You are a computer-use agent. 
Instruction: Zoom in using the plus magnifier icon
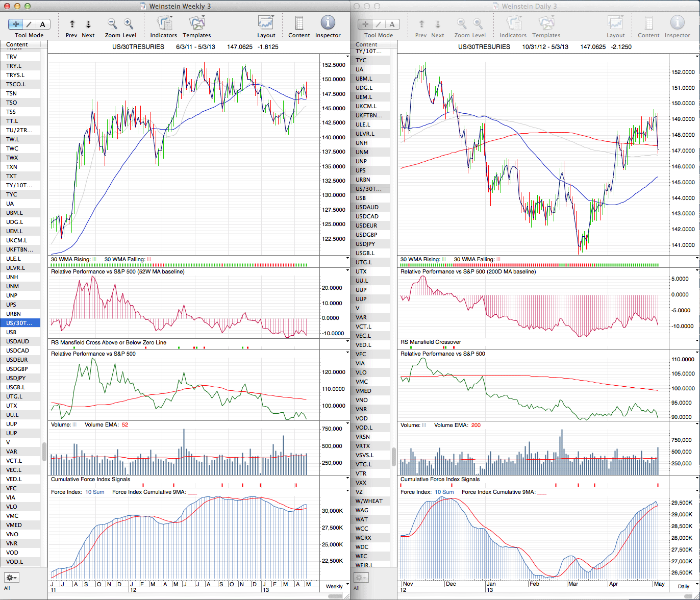pos(129,24)
